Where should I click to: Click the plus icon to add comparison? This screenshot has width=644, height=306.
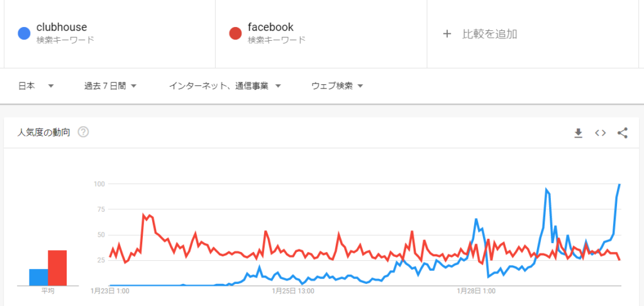447,34
